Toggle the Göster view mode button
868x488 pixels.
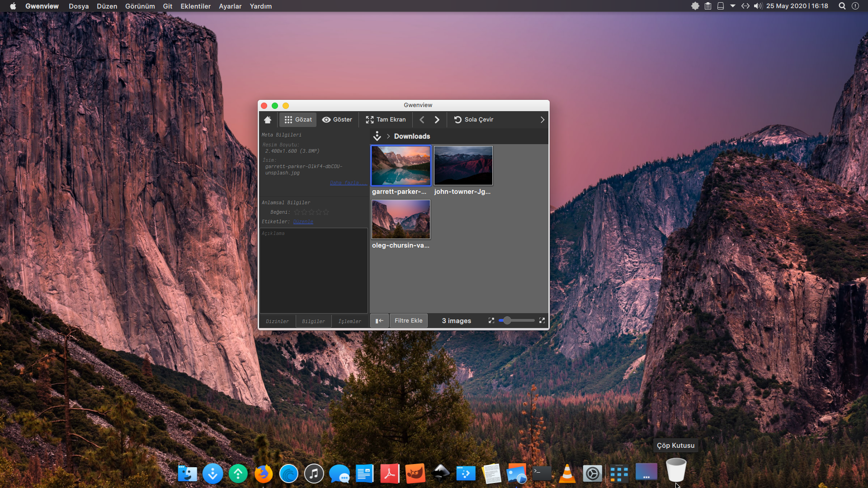coord(337,120)
